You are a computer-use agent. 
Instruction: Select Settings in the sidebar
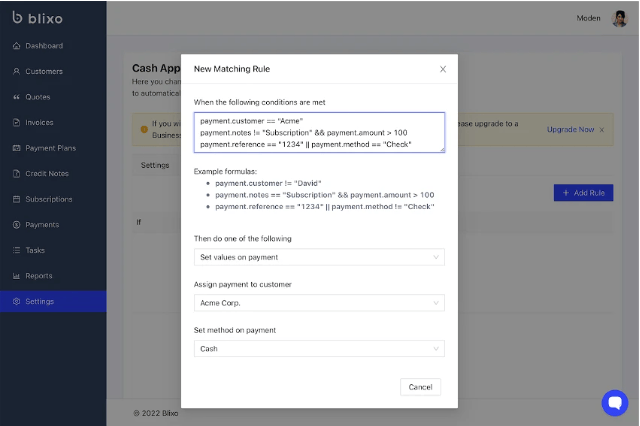click(40, 301)
